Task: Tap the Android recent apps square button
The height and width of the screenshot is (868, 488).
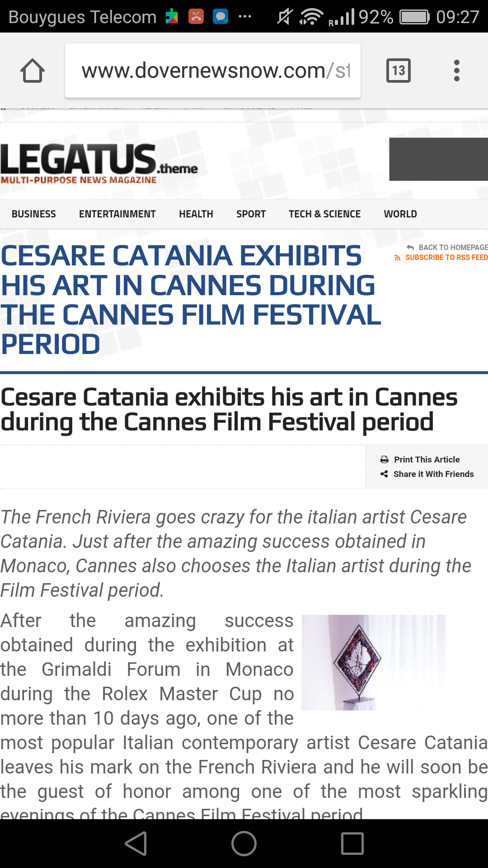Action: 352,844
